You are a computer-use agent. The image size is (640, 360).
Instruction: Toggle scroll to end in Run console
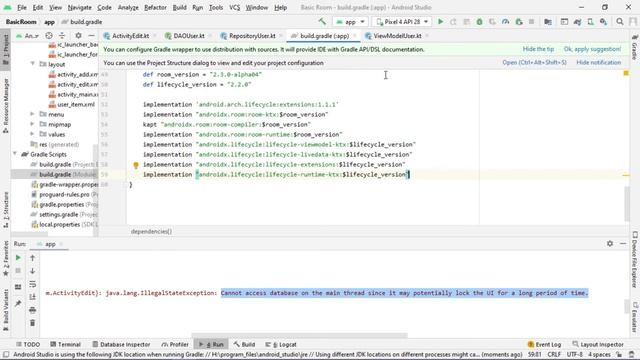click(x=33, y=297)
